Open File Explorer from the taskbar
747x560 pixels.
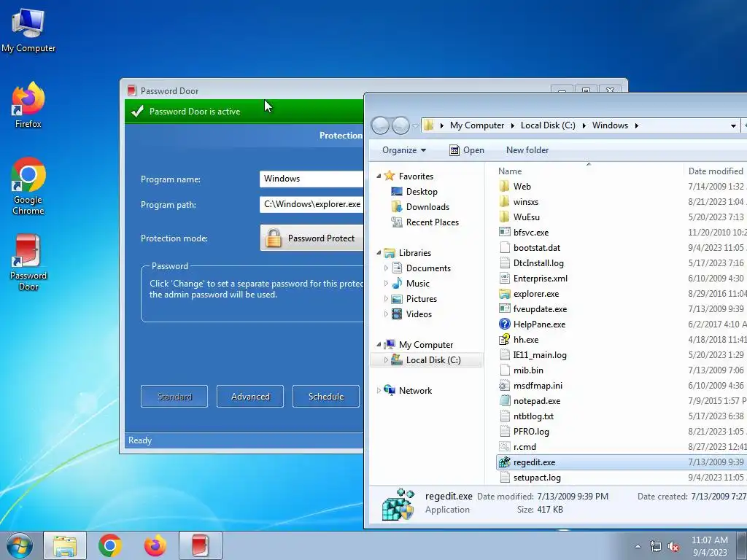coord(65,545)
